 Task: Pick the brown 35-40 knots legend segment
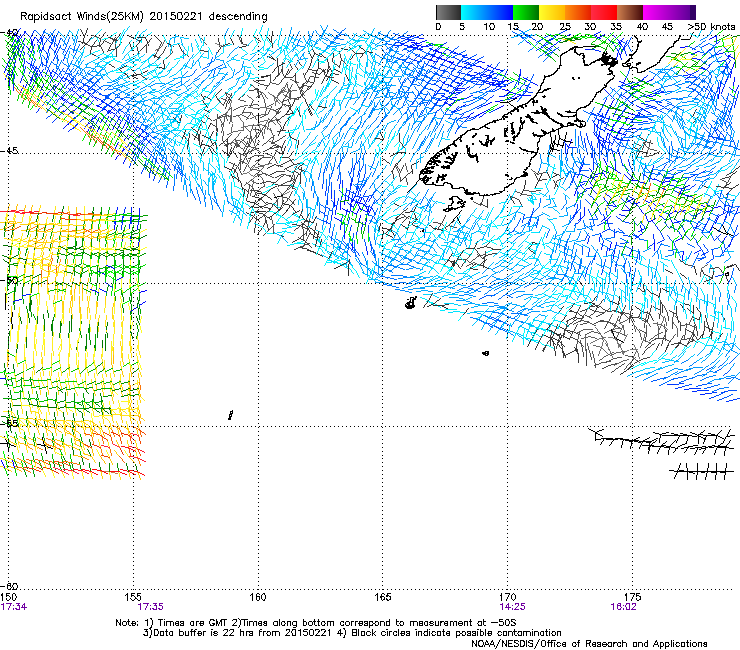[630, 12]
